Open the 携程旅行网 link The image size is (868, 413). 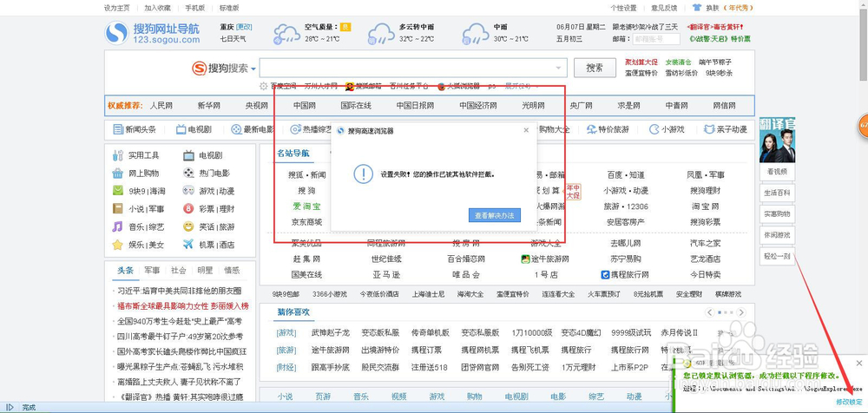(629, 274)
